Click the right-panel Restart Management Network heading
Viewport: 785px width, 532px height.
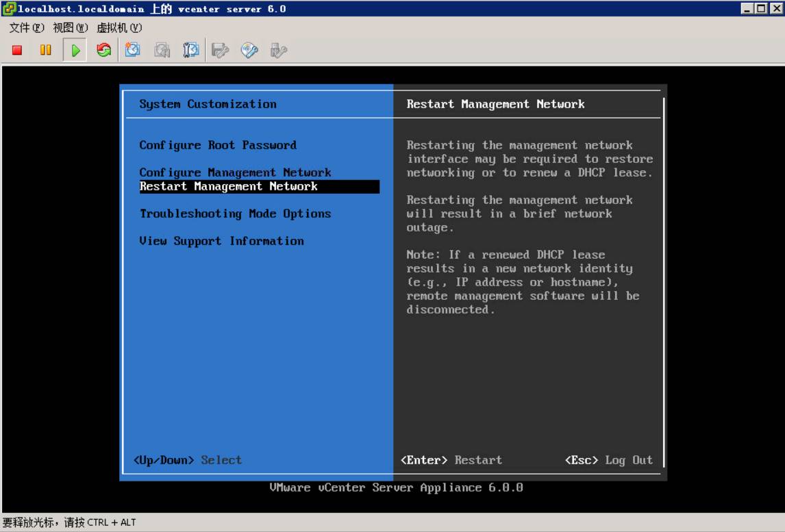pyautogui.click(x=496, y=104)
